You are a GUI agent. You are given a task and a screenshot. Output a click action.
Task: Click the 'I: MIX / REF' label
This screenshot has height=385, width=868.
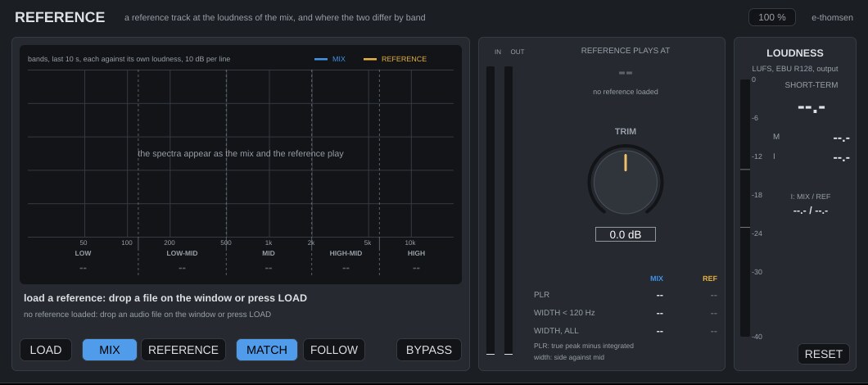pos(811,196)
